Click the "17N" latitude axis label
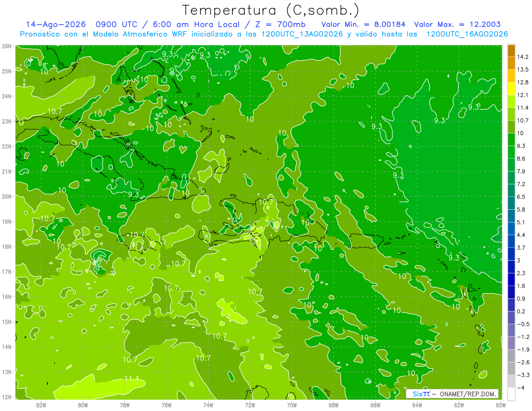Viewport: 532px width, 411px height. [7, 271]
